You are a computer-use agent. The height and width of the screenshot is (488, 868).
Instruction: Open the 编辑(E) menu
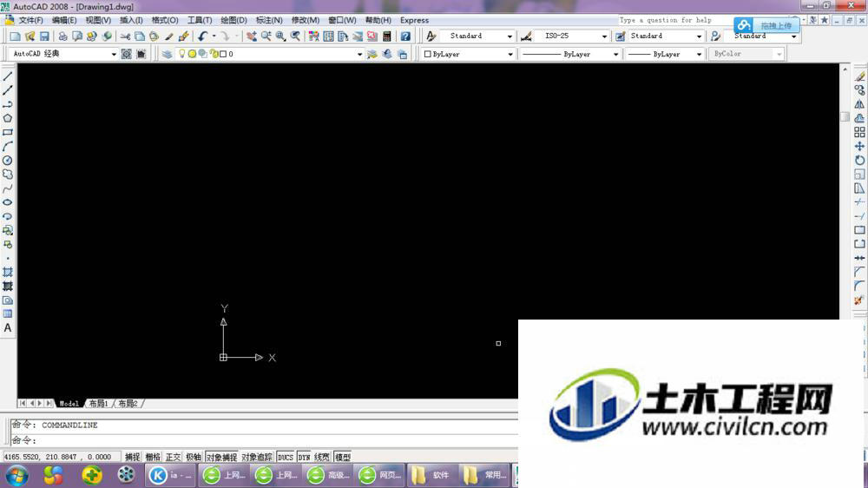click(x=64, y=20)
